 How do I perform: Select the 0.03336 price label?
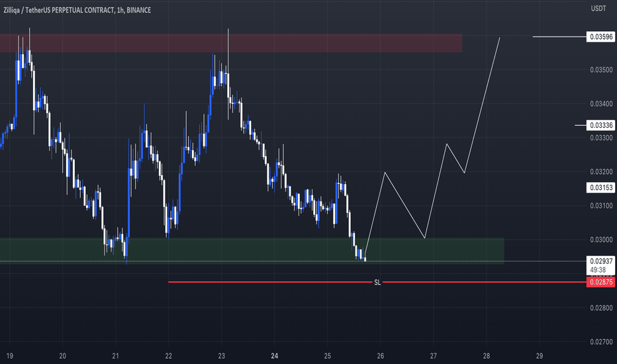(600, 125)
